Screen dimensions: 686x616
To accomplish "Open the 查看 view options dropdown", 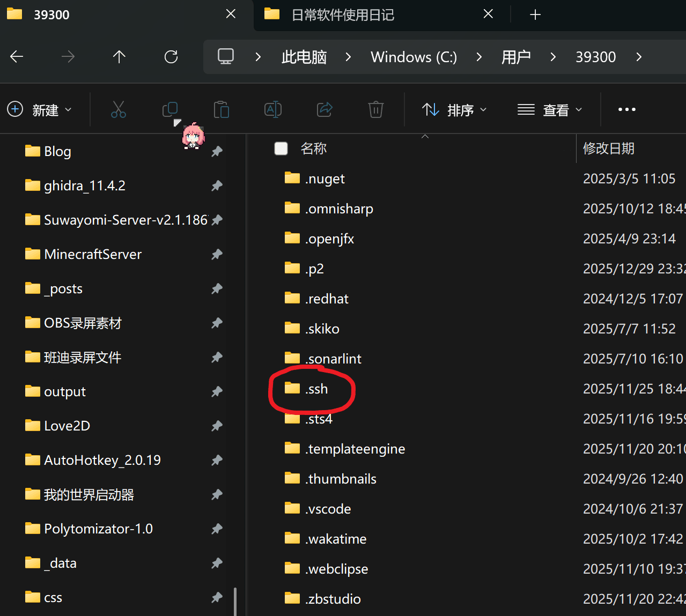I will tap(550, 110).
